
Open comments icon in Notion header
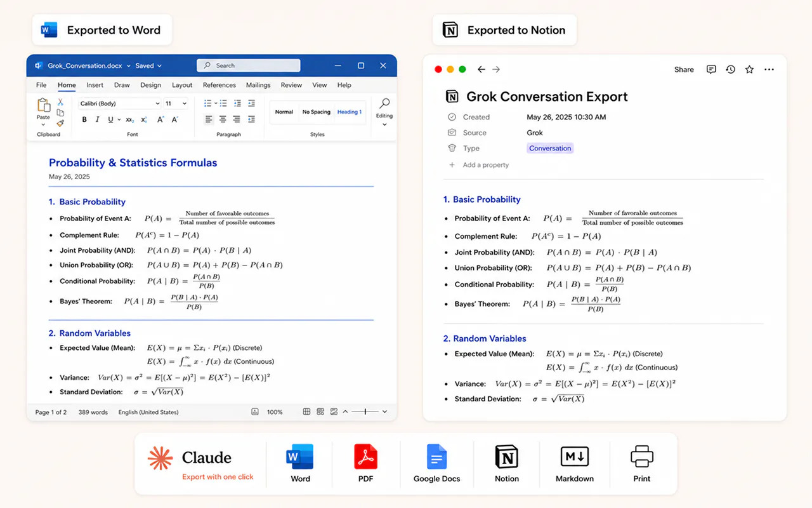point(711,69)
